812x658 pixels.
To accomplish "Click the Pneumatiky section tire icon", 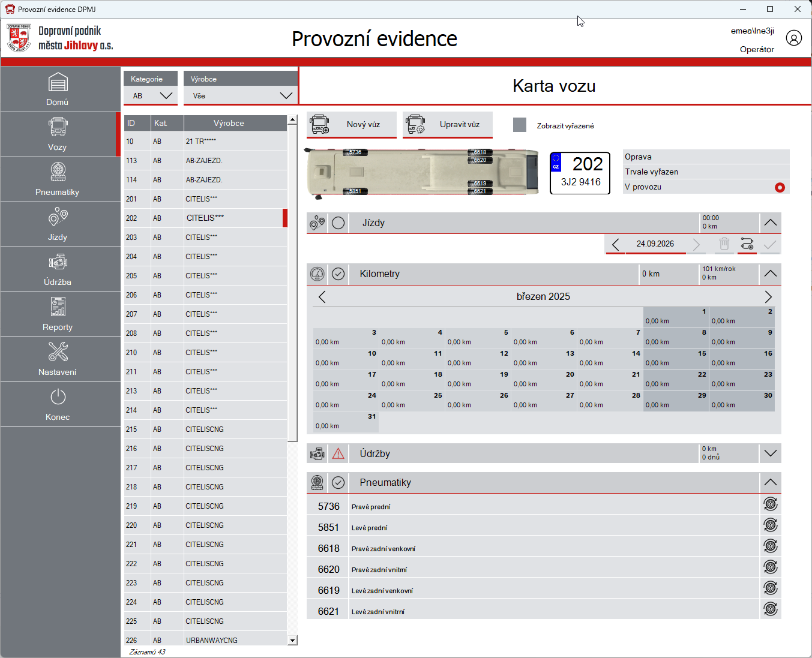I will click(317, 483).
